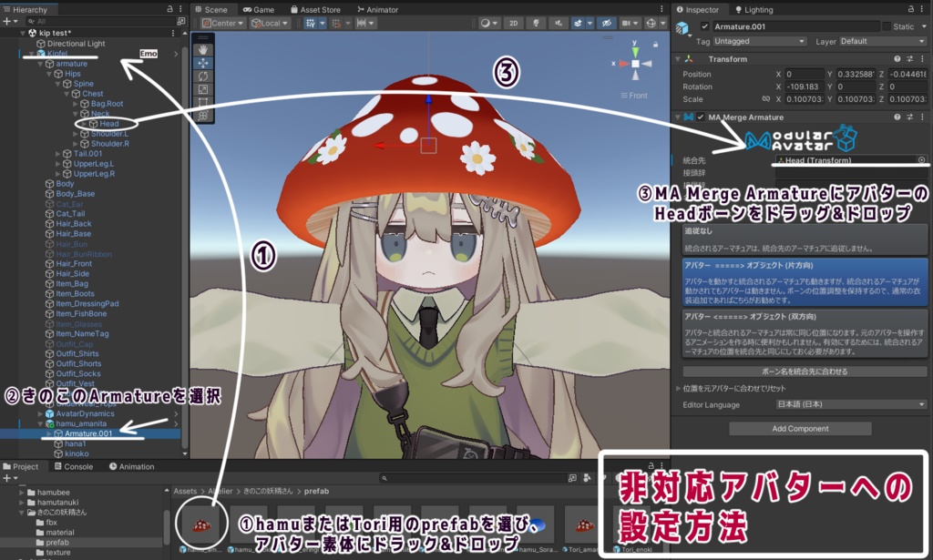The height and width of the screenshot is (560, 933).
Task: Collapse the armature tree node
Action: point(40,64)
